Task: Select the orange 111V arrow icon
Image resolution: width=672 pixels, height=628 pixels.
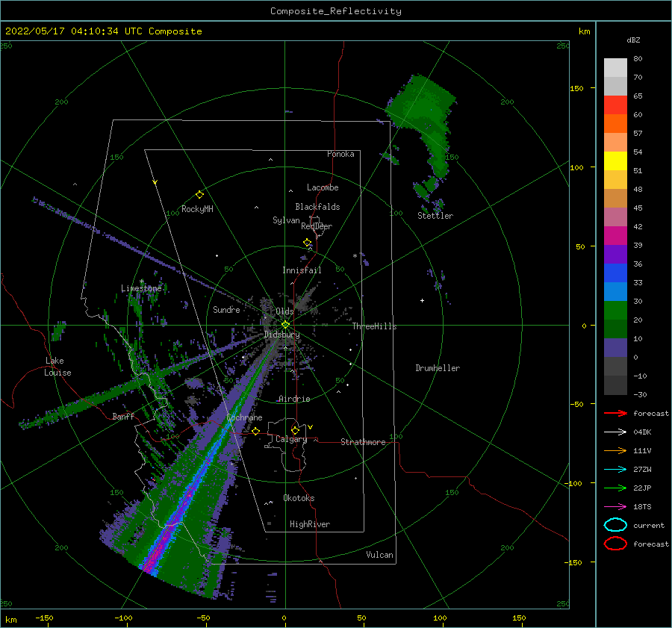Action: pyautogui.click(x=615, y=450)
